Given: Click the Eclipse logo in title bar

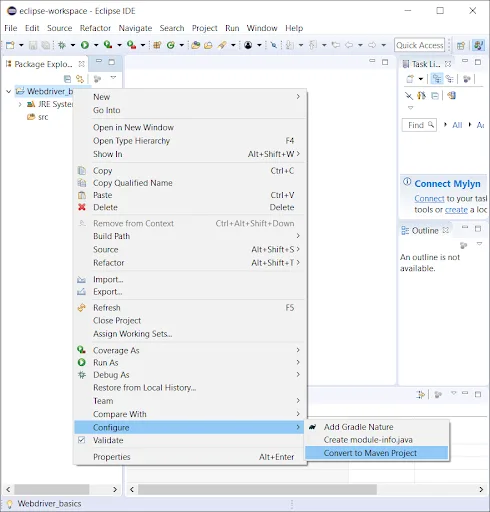Looking at the screenshot, I should (x=12, y=11).
